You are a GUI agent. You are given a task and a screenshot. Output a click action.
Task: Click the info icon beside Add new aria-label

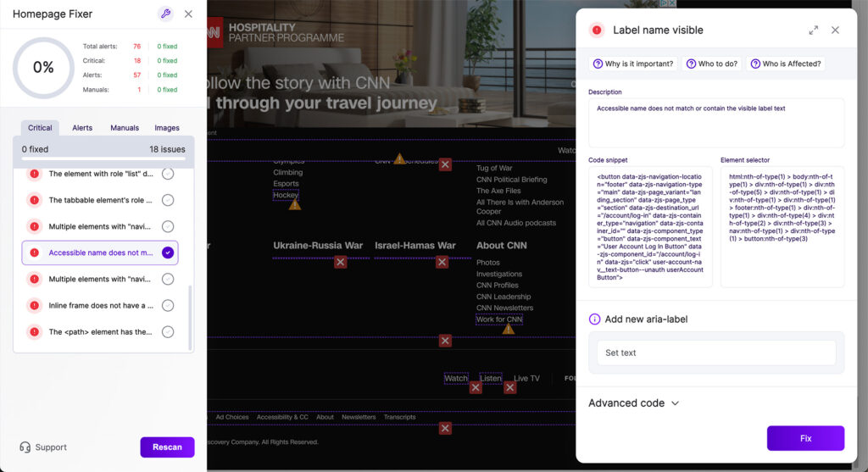[x=594, y=319]
